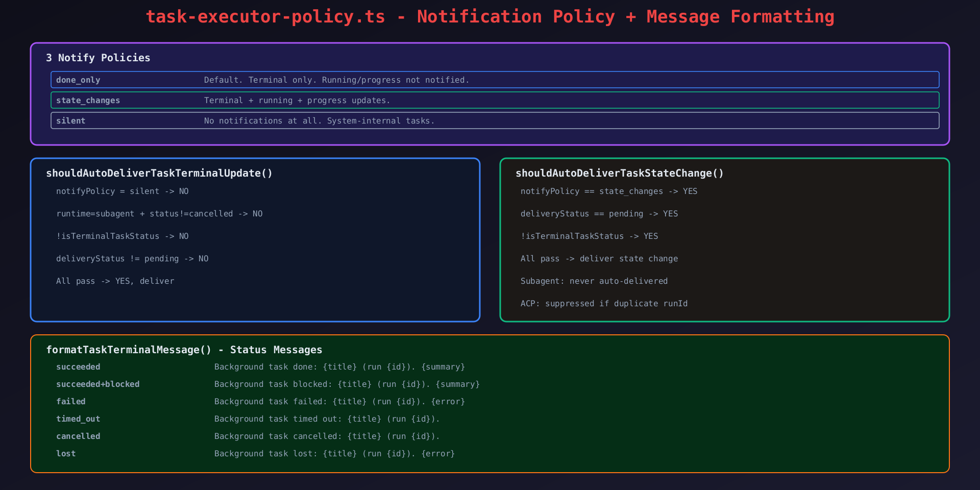Click 'Terminal + running + progress updates.' description

[x=297, y=101]
